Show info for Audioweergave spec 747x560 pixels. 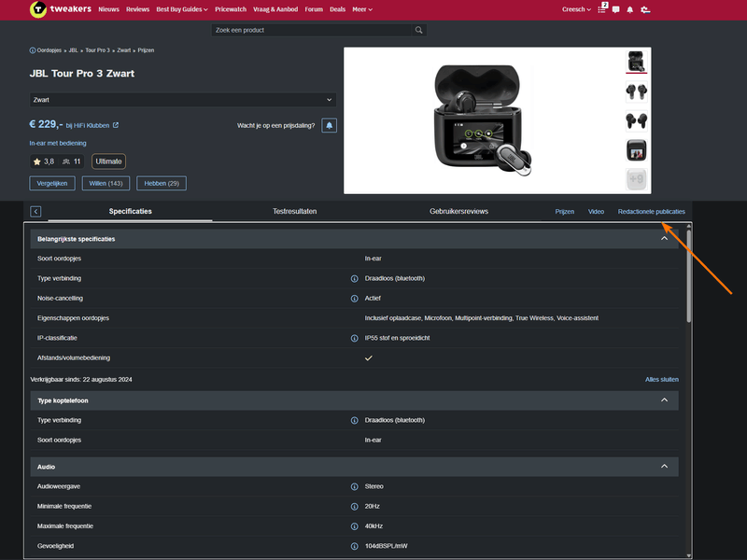(x=355, y=486)
